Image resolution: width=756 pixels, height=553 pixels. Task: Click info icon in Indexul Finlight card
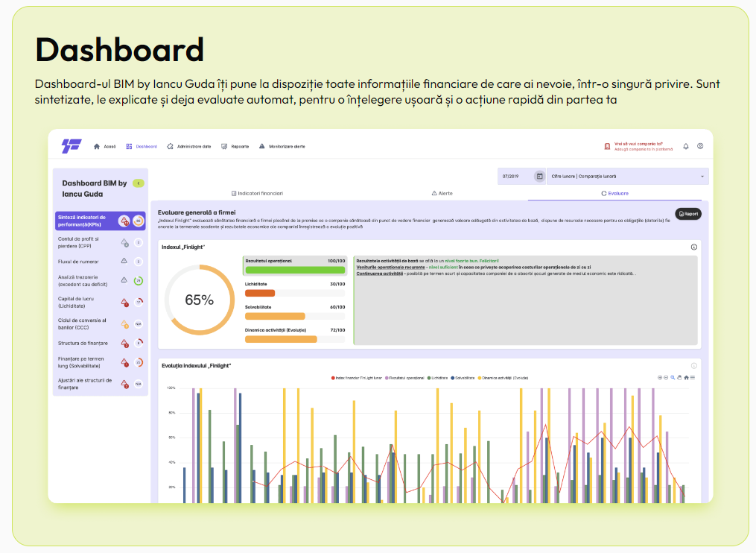coord(693,247)
